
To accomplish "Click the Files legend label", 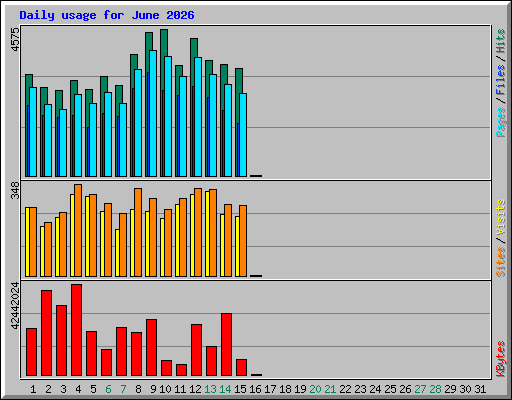I will (x=500, y=80).
